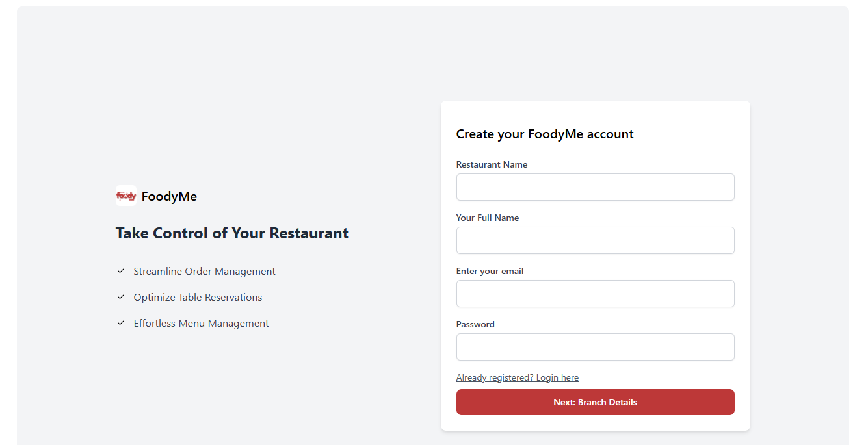
Task: Click the Create your FoodyMe account title
Action: pos(545,134)
